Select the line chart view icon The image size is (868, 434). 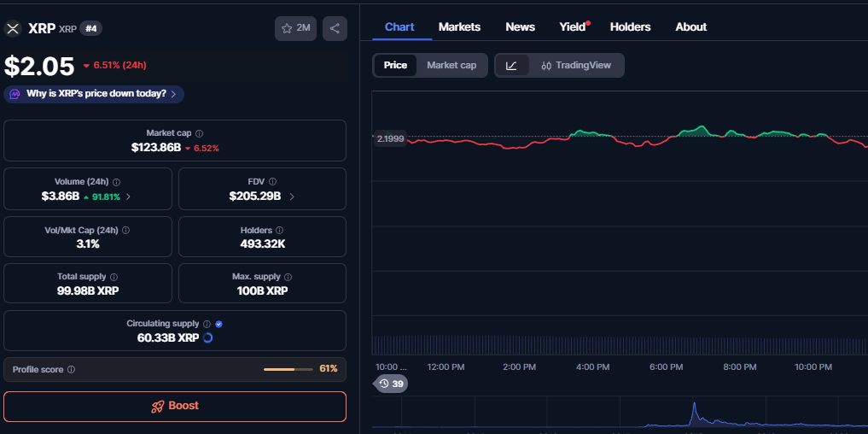511,66
